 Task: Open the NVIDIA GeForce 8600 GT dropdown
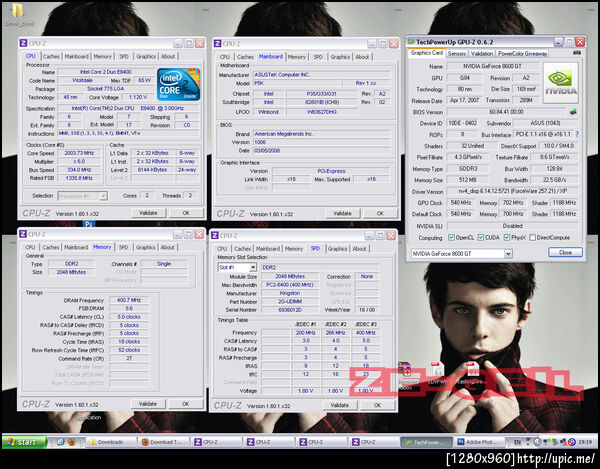pyautogui.click(x=508, y=253)
